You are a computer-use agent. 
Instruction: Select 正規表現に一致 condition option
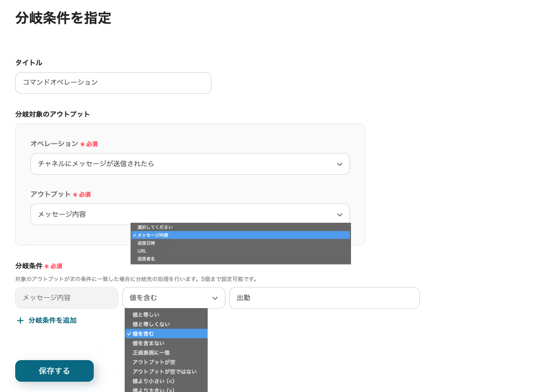[151, 352]
